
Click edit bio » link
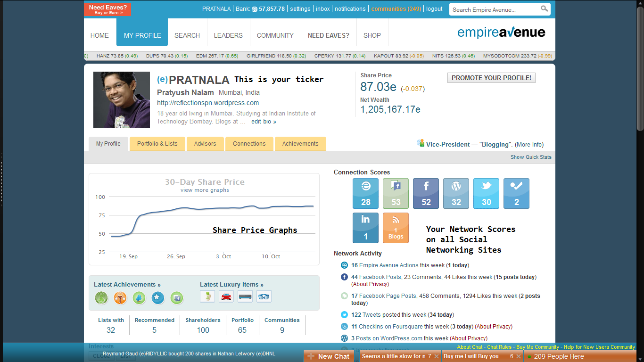point(264,122)
